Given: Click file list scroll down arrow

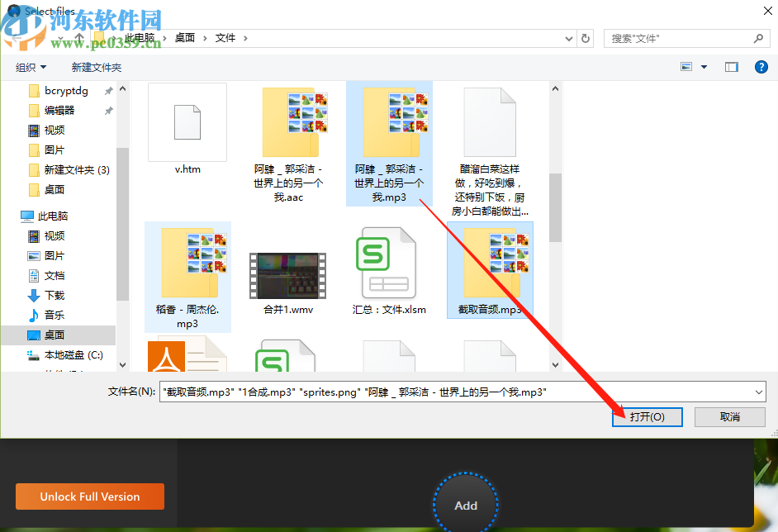Looking at the screenshot, I should tap(555, 365).
